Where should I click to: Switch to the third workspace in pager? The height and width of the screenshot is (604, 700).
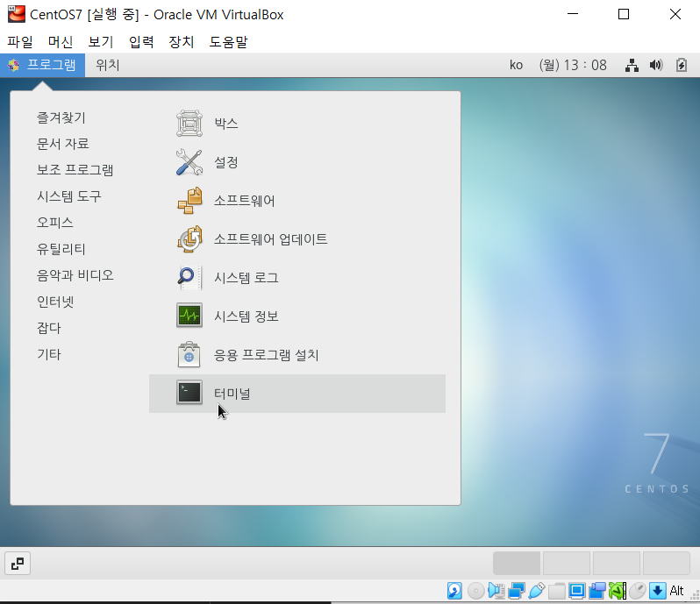[x=617, y=564]
